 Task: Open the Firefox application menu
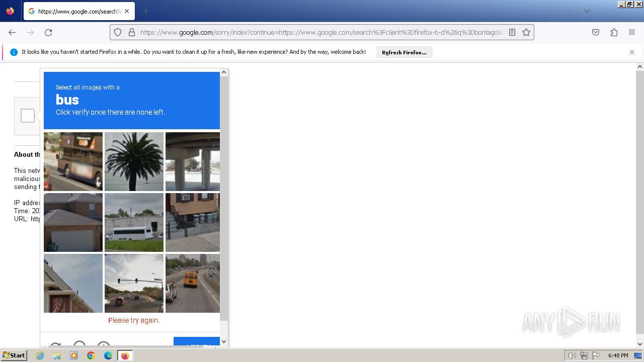coord(632,32)
